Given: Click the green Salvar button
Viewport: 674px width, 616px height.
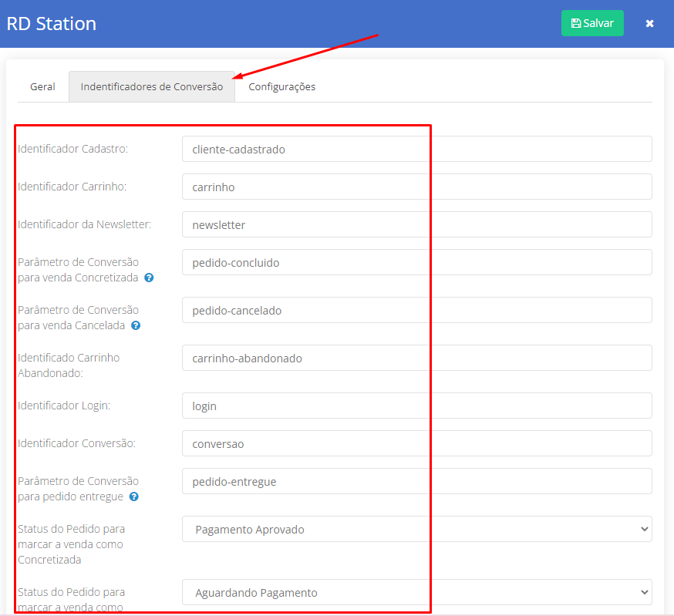Looking at the screenshot, I should tap(592, 23).
